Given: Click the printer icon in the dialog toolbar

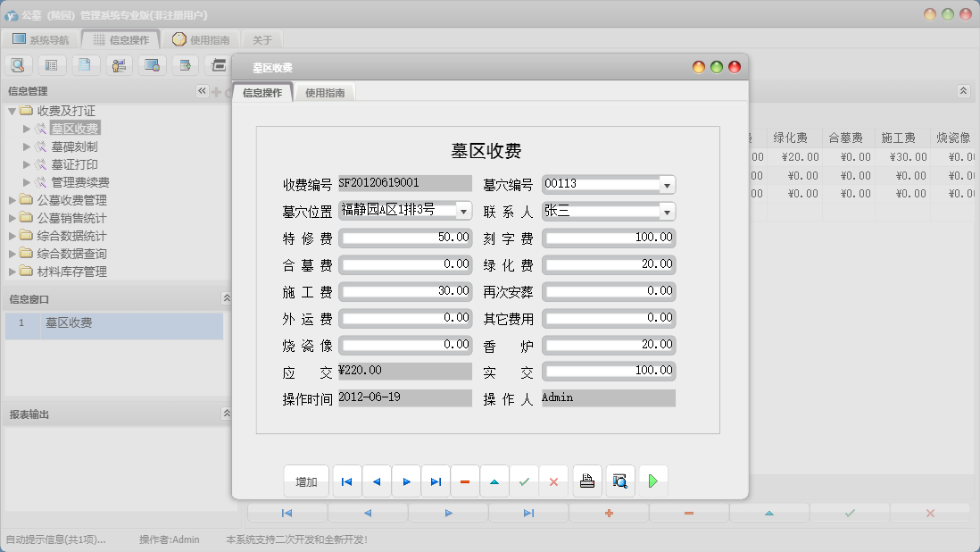Looking at the screenshot, I should (x=586, y=481).
